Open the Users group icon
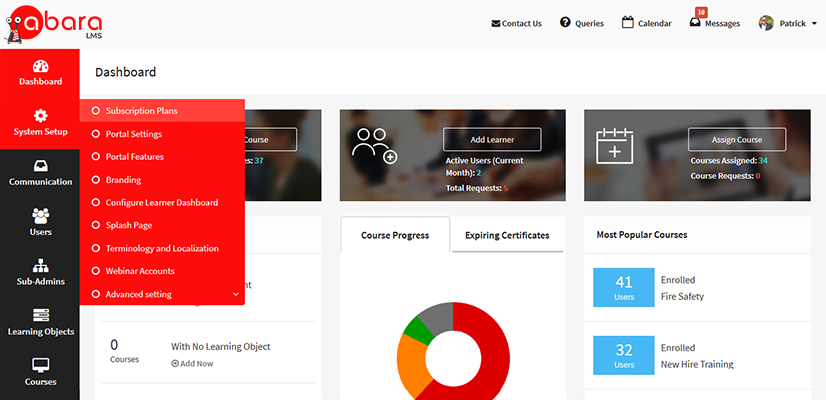The image size is (826, 400). (x=41, y=216)
